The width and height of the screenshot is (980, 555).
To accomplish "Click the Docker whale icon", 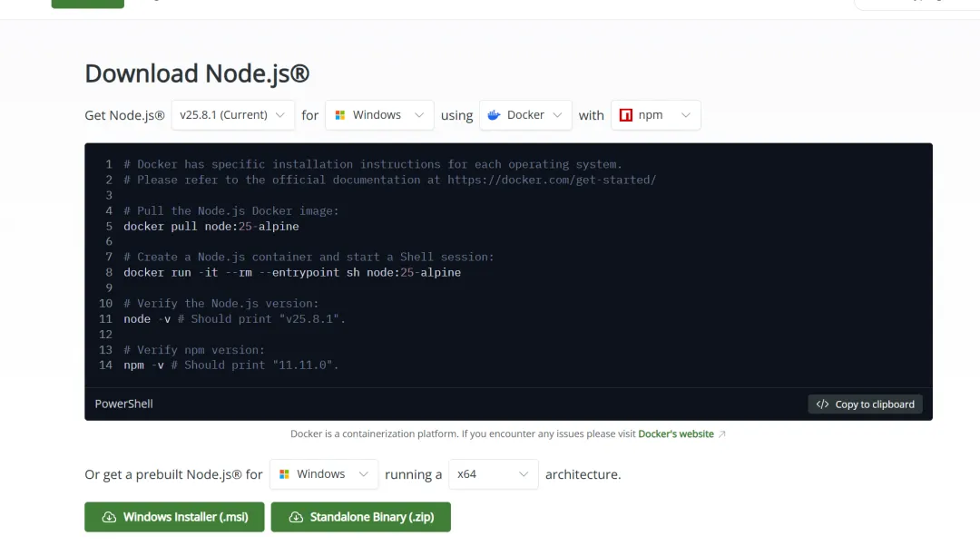I will 494,115.
